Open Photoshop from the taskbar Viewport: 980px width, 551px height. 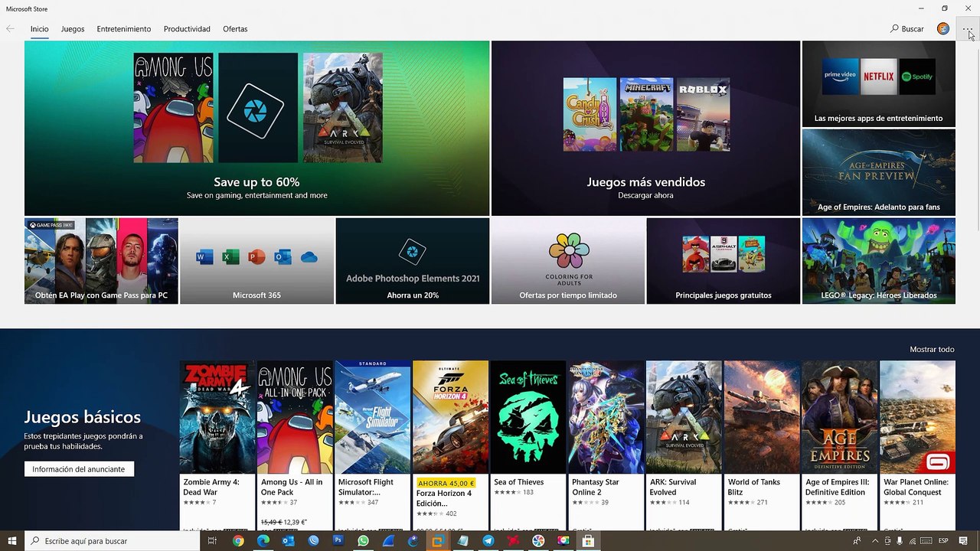[x=338, y=541]
